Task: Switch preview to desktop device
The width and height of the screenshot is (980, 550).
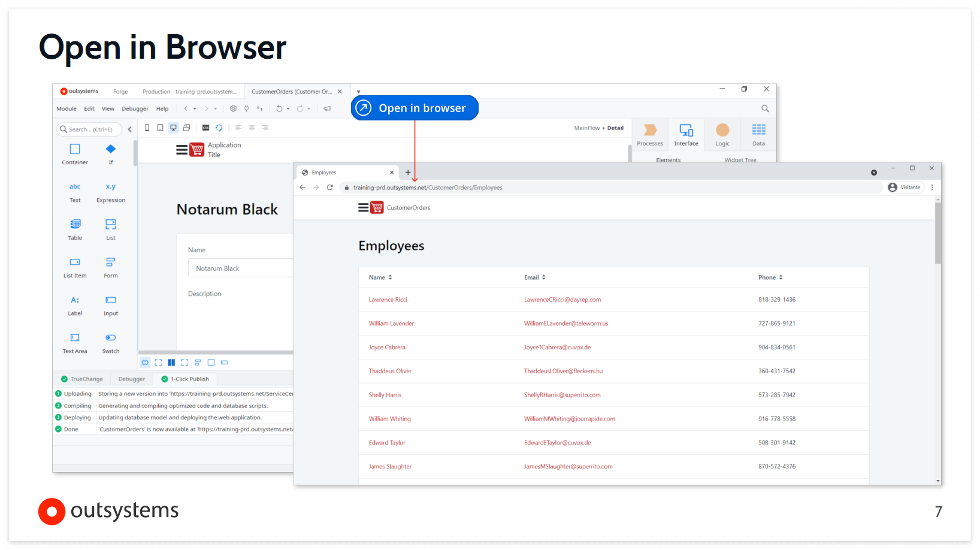Action: click(173, 128)
